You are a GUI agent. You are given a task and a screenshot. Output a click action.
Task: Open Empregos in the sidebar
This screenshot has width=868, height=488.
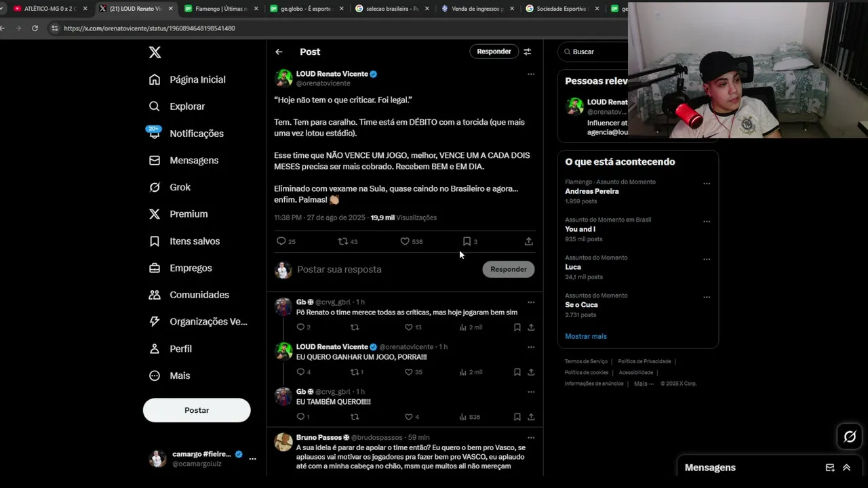180,268
